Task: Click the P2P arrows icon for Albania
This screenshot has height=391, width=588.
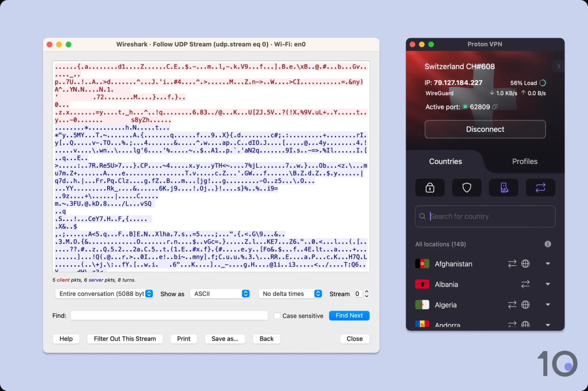Action: [x=525, y=284]
